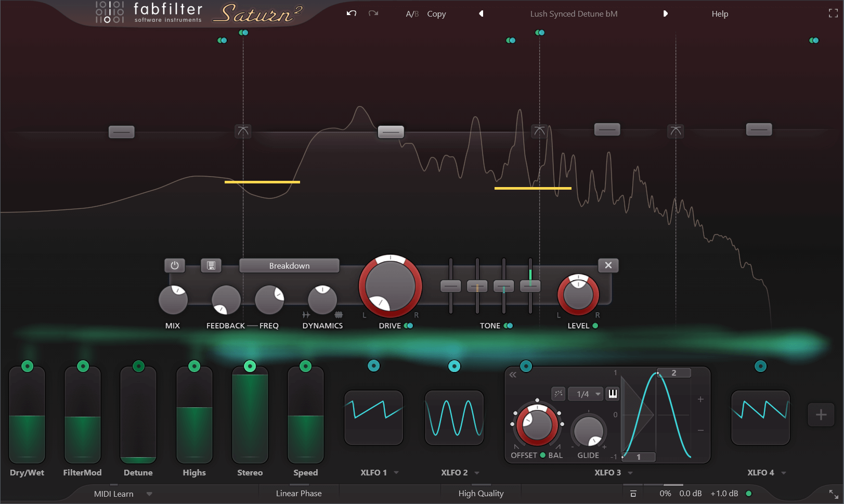Click the band save preset icon

[211, 266]
